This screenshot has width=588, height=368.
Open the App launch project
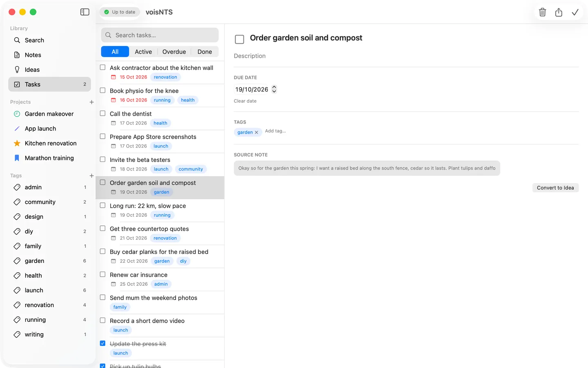pos(49,128)
